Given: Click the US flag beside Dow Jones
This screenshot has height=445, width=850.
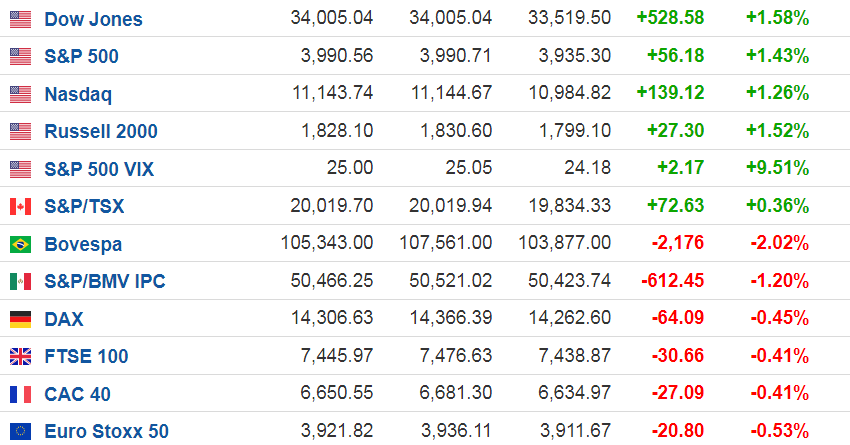Looking at the screenshot, I should [x=20, y=19].
